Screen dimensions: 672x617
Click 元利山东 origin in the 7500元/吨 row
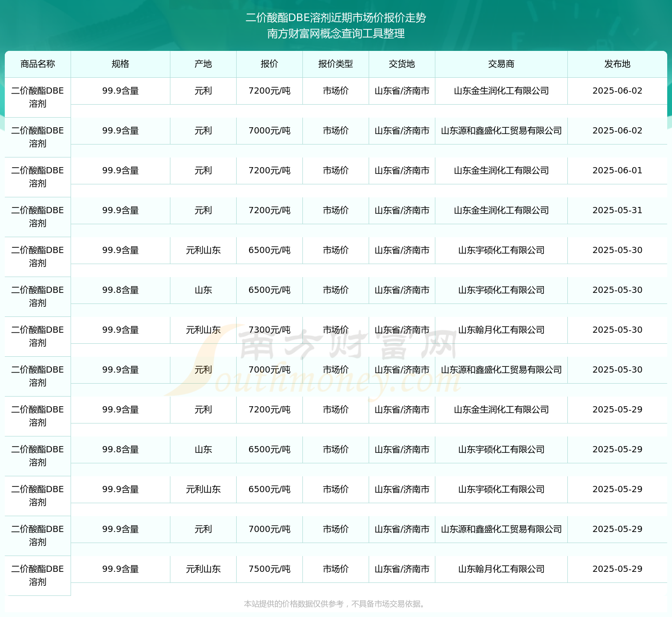[x=203, y=569]
